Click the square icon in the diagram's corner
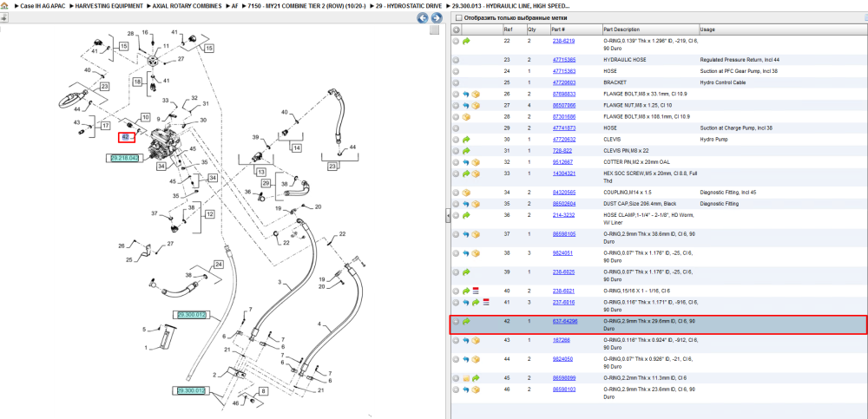The image size is (868, 419). [x=435, y=29]
